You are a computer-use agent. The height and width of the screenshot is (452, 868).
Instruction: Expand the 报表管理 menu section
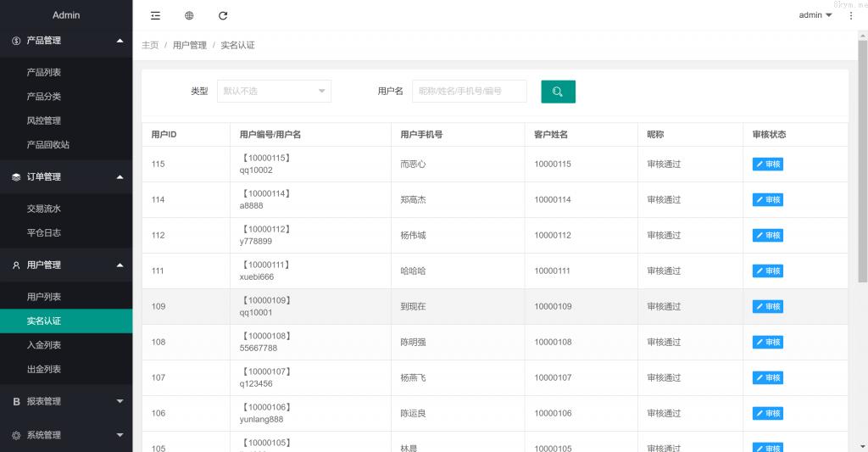coord(66,401)
